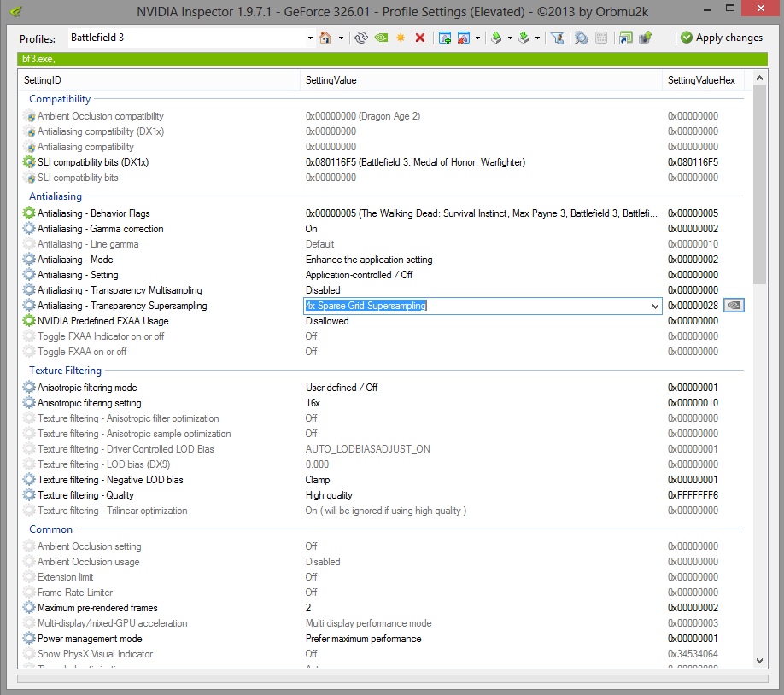
Task: Select the Toggle FXAA on or off row
Action: point(383,352)
